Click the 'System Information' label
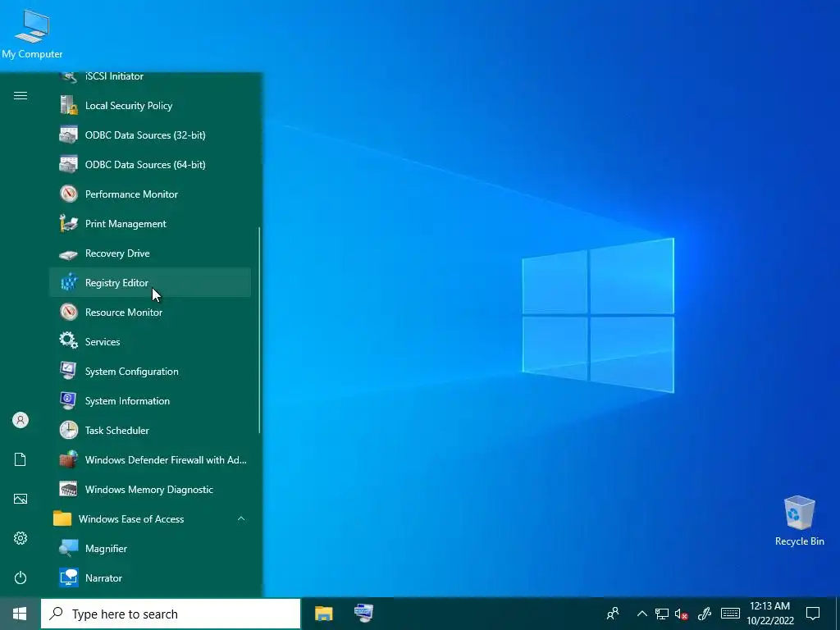The height and width of the screenshot is (630, 840). pos(127,400)
